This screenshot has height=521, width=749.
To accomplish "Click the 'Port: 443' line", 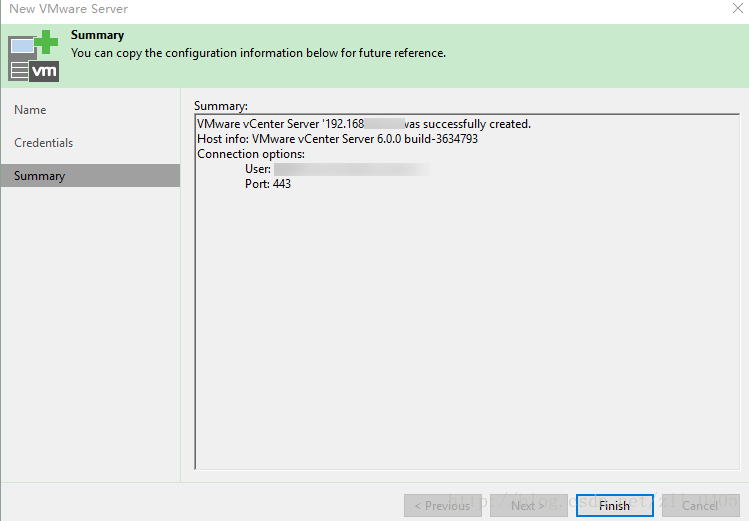I will 268,184.
